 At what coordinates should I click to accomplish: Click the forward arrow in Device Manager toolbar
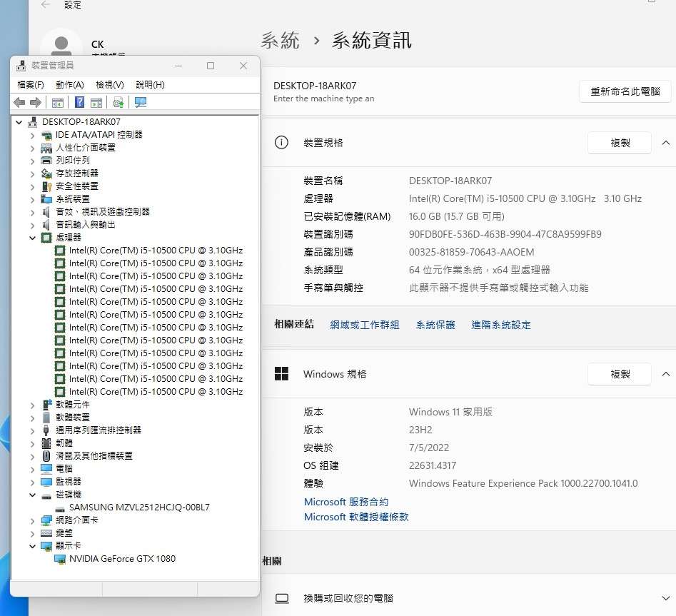click(x=36, y=102)
